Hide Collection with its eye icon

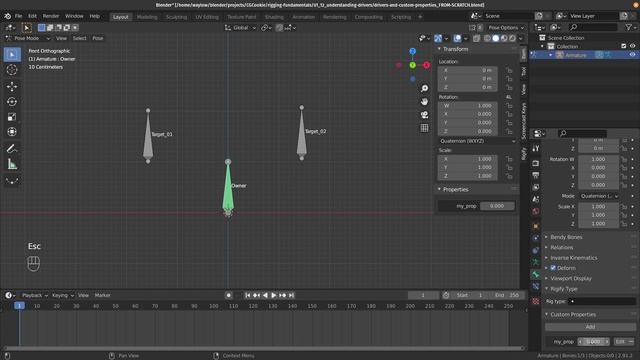point(632,46)
